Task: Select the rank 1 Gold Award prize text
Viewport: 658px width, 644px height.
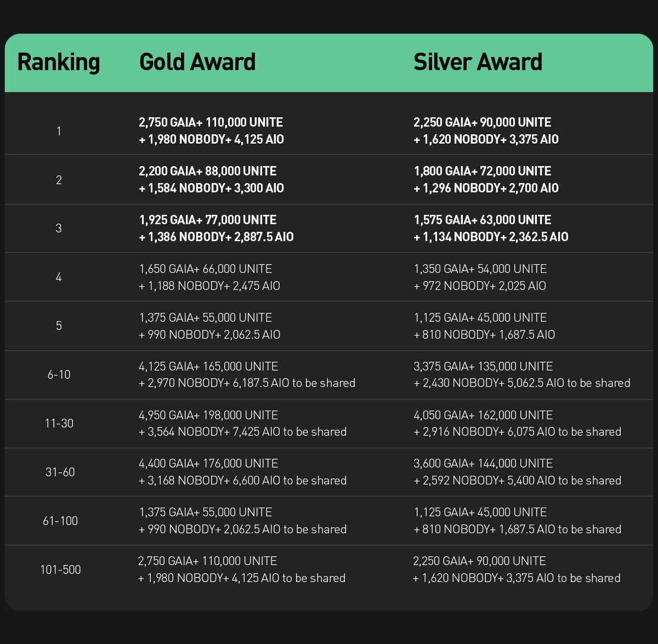Action: [211, 130]
